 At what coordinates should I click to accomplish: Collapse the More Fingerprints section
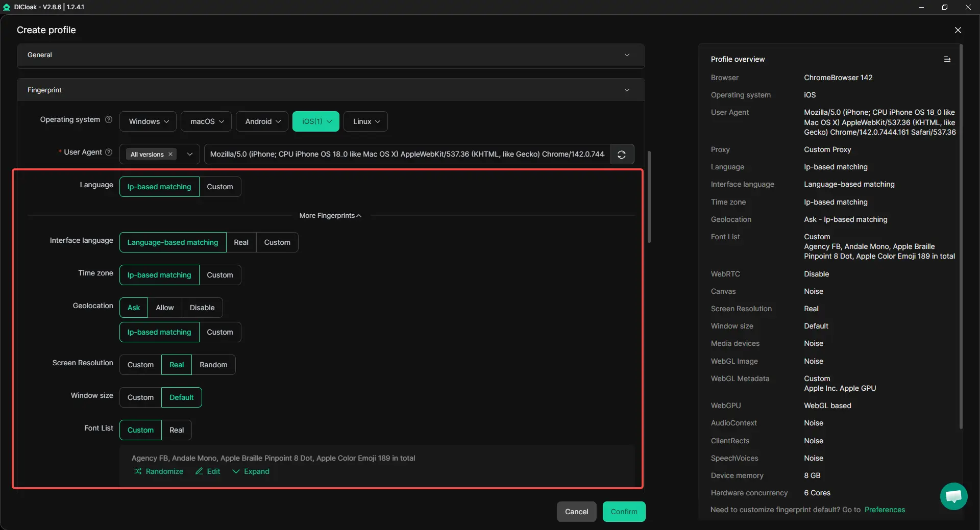[330, 216]
